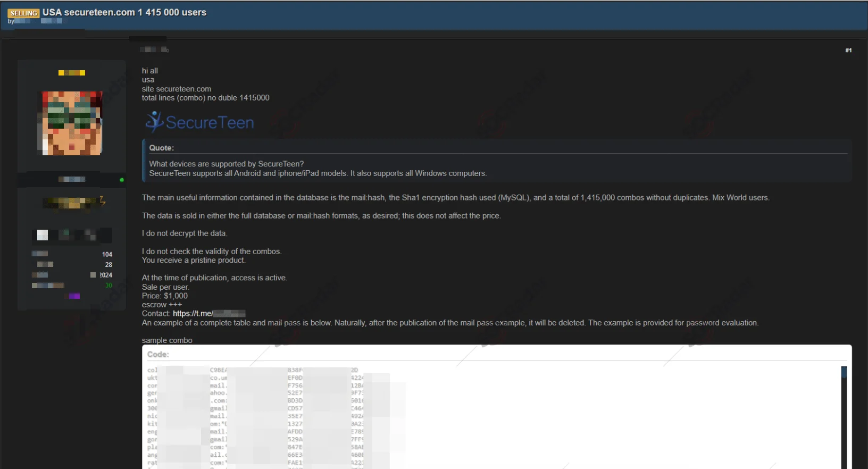The height and width of the screenshot is (469, 868).
Task: Click the line 'site secureteen.com'
Action: pyautogui.click(x=177, y=89)
